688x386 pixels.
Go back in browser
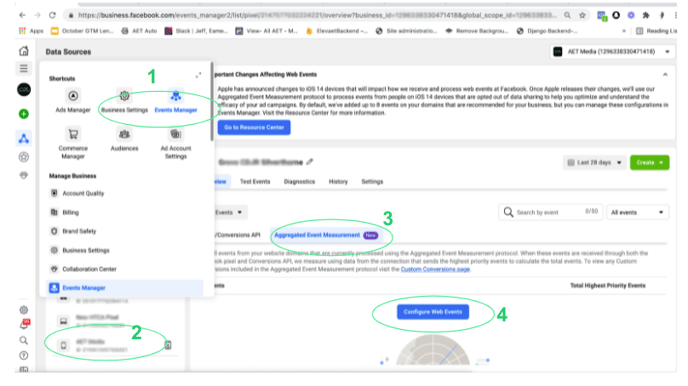tap(22, 15)
